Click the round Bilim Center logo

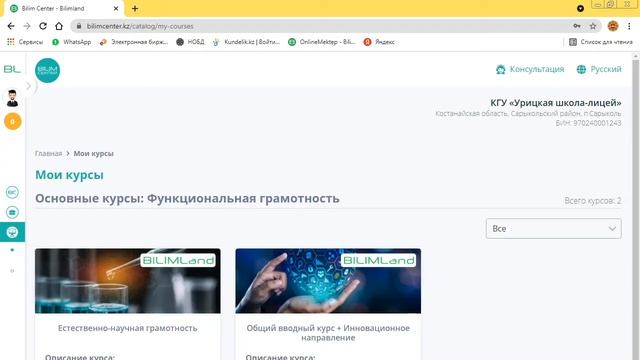(47, 70)
